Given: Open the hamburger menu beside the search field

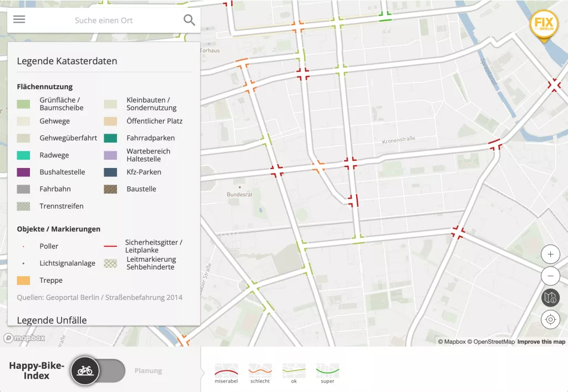Looking at the screenshot, I should [19, 19].
